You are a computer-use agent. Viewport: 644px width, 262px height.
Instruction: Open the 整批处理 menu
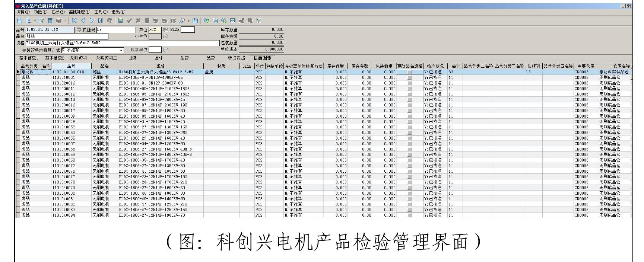pyautogui.click(x=79, y=12)
